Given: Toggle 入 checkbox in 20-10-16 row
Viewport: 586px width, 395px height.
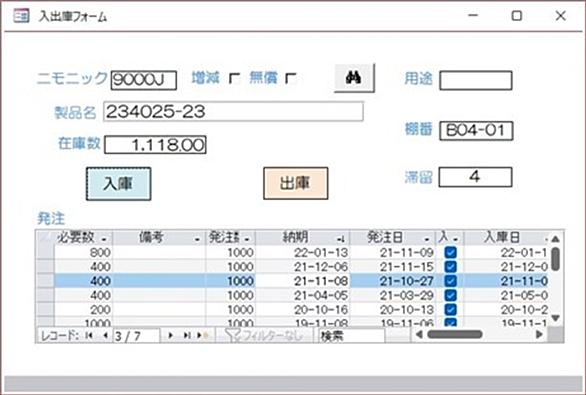Looking at the screenshot, I should pyautogui.click(x=451, y=309).
